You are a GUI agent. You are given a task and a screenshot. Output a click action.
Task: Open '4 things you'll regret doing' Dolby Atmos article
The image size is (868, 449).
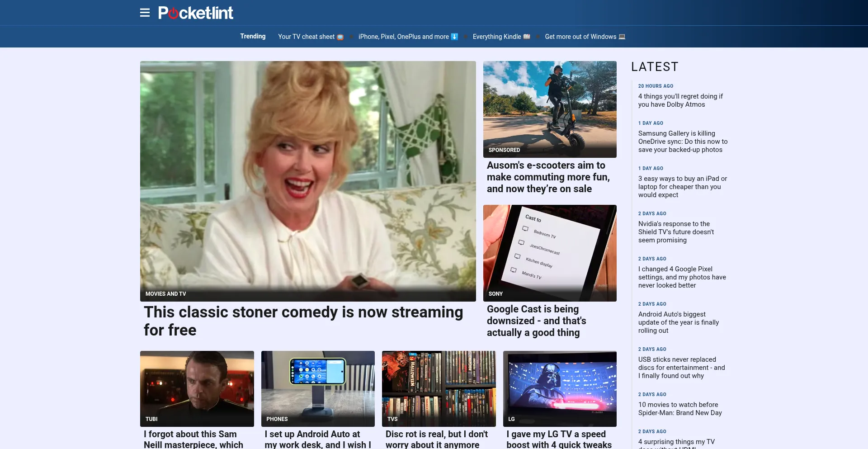pos(680,100)
